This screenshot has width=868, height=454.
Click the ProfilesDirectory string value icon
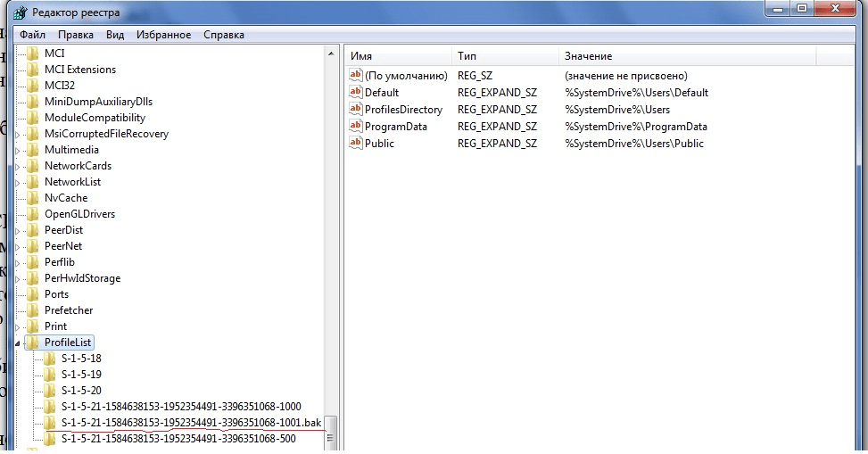[x=356, y=109]
